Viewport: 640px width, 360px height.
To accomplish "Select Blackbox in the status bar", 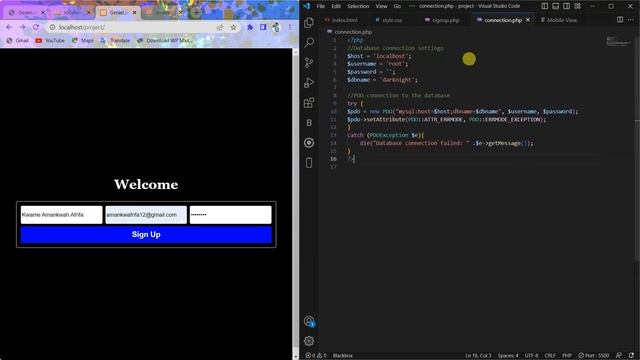I will (343, 356).
